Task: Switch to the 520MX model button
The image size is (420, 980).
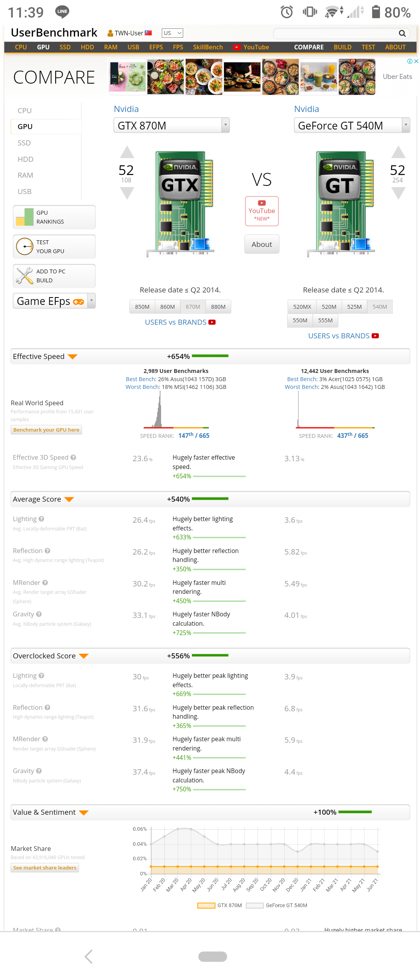Action: pos(302,307)
